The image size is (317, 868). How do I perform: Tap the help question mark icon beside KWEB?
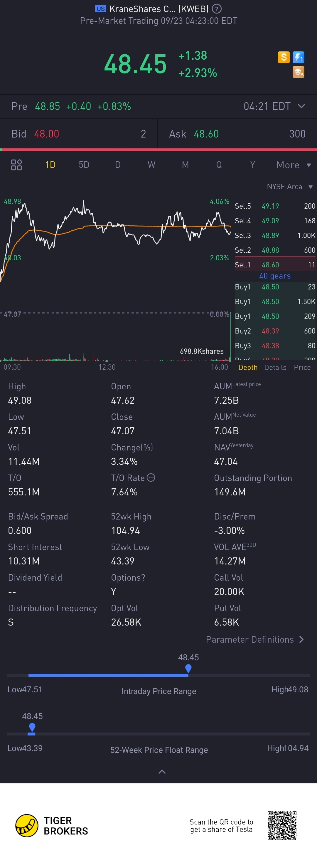click(x=216, y=9)
